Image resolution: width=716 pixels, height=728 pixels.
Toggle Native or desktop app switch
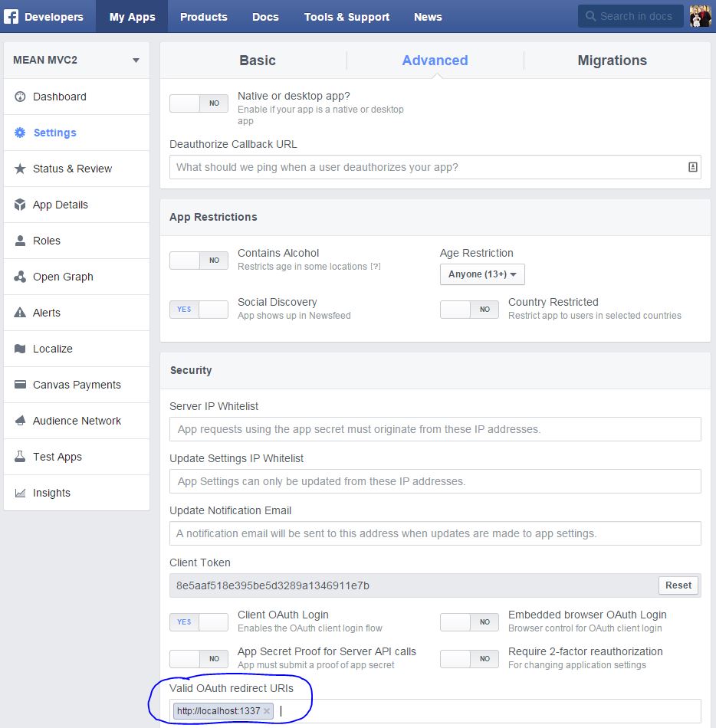point(199,103)
